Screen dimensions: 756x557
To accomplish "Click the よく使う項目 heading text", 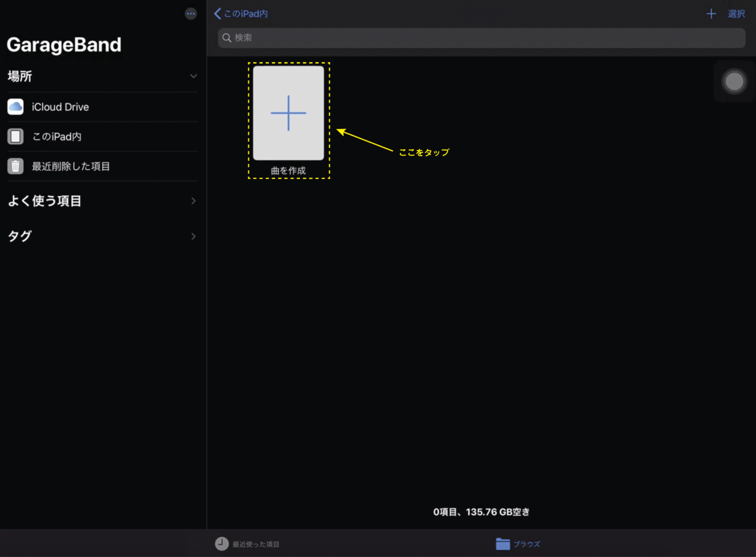I will coord(44,201).
